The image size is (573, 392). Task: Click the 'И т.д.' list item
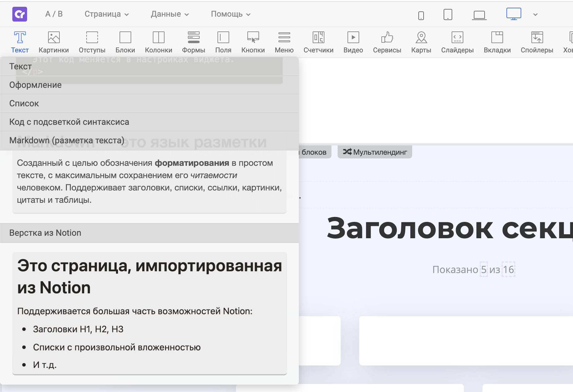[x=45, y=365]
